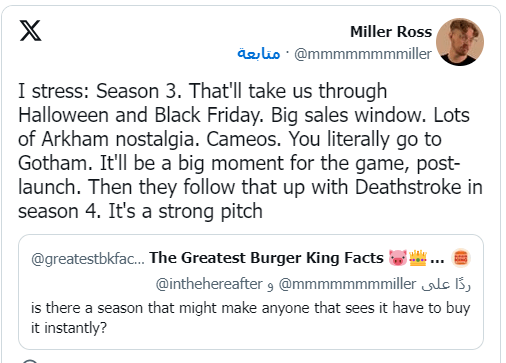The image size is (506, 363).
Task: Visit the @inthehereafter mention
Action: (209, 284)
